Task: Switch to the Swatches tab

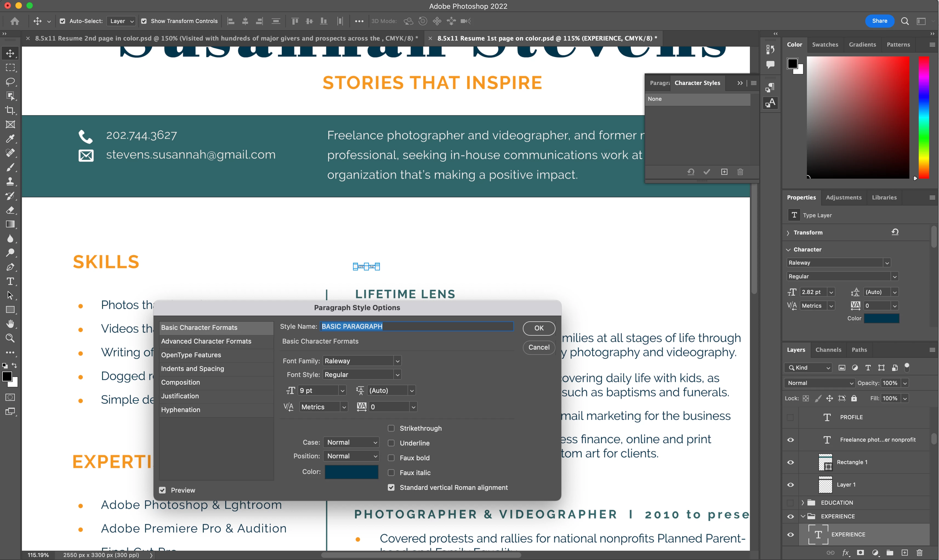Action: (825, 45)
